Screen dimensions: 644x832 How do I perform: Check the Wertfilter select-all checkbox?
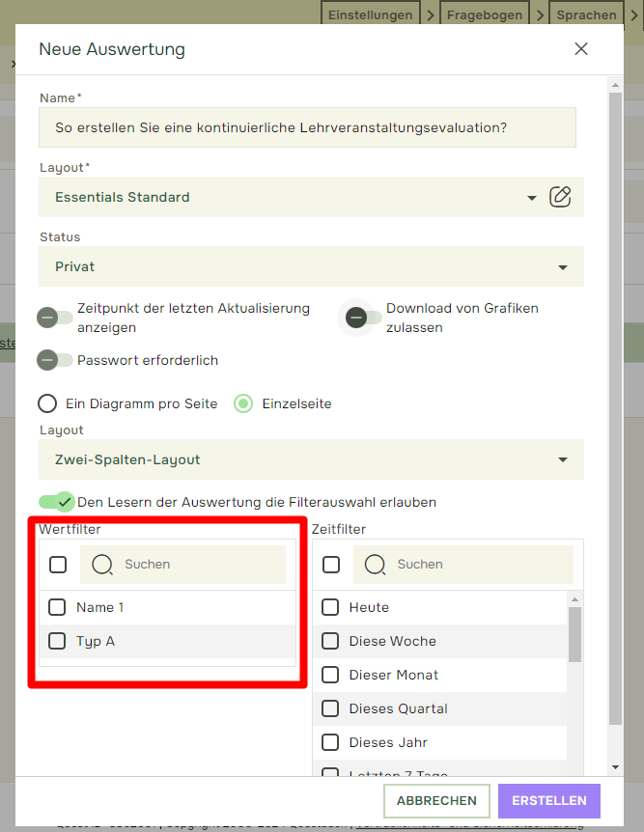[58, 565]
